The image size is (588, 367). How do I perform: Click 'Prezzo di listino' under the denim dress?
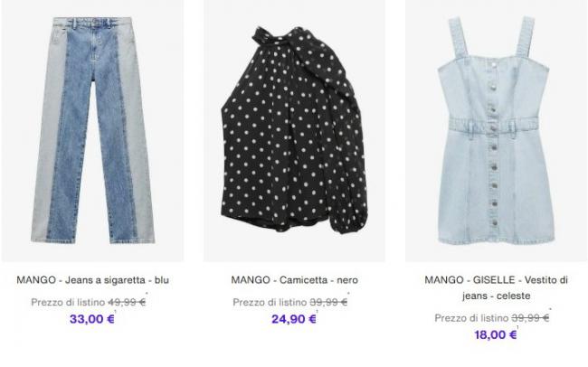coord(471,318)
